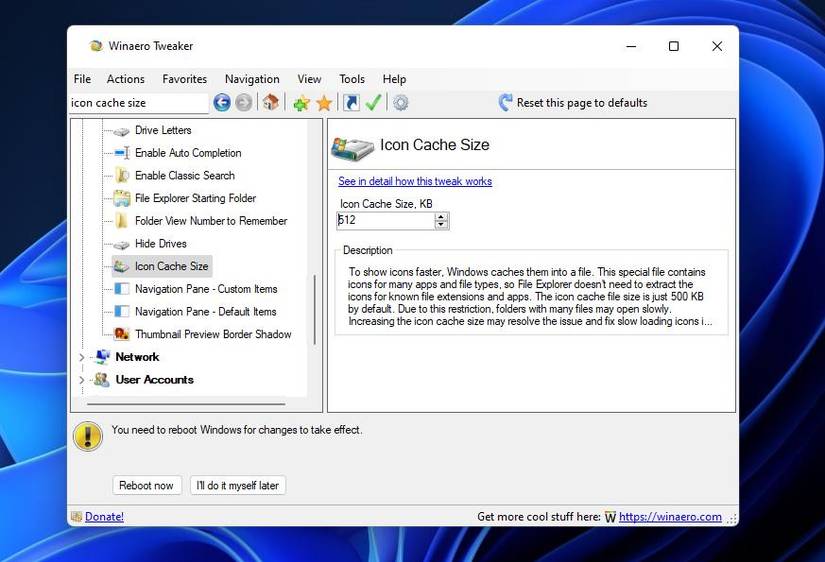Select Navigation Pane - Default Items
Image resolution: width=825 pixels, height=562 pixels.
pyautogui.click(x=205, y=311)
